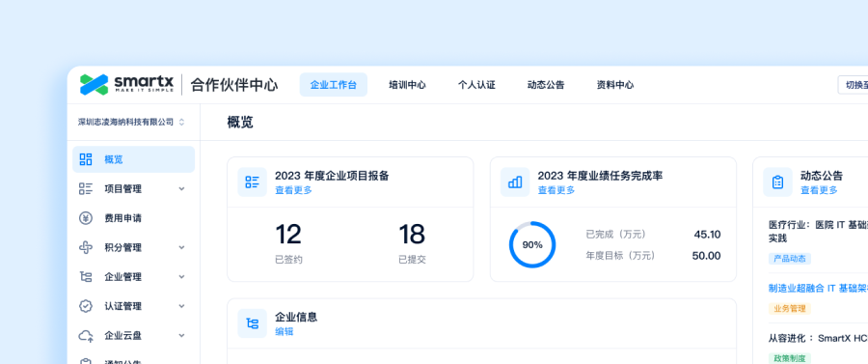Click the 企业管理 hierarchy icon
This screenshot has height=364, width=868.
click(x=86, y=277)
